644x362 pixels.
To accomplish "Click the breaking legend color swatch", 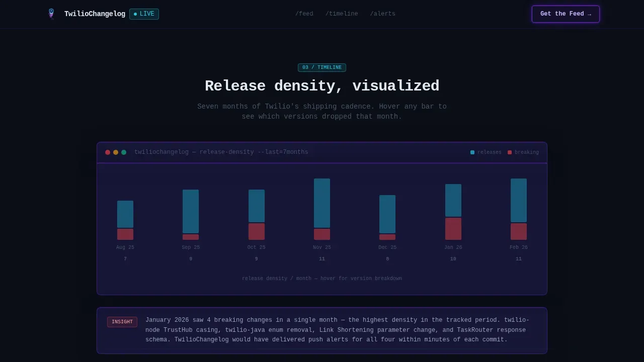I will click(510, 152).
